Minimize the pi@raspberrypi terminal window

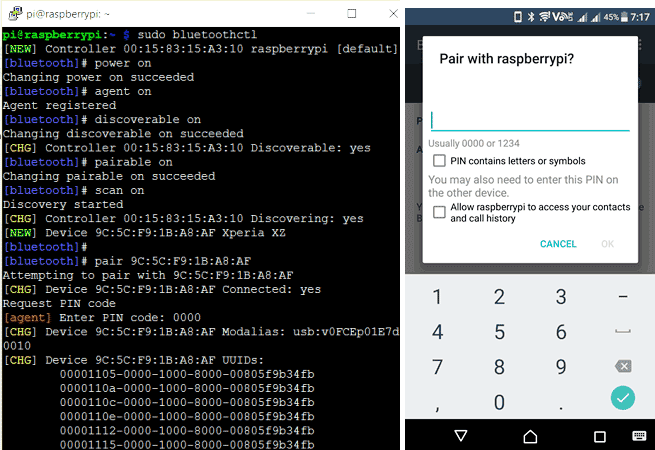tap(311, 13)
